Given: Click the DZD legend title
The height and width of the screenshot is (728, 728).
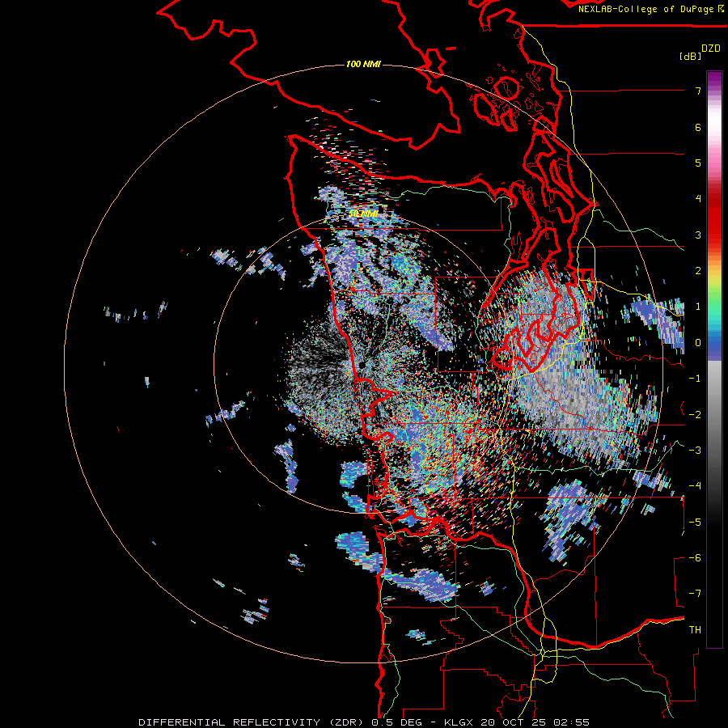Looking at the screenshot, I should tap(711, 49).
